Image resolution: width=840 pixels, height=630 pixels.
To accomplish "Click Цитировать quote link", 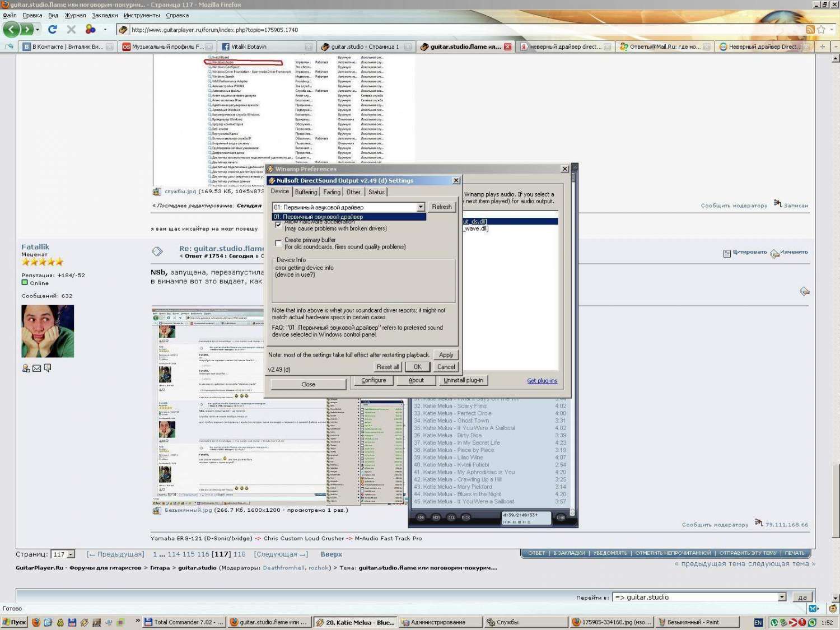I will (x=750, y=252).
